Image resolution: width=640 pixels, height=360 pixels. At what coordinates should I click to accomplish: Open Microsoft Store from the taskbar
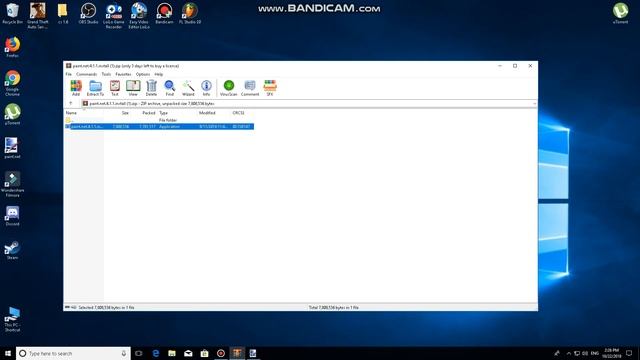(x=204, y=353)
